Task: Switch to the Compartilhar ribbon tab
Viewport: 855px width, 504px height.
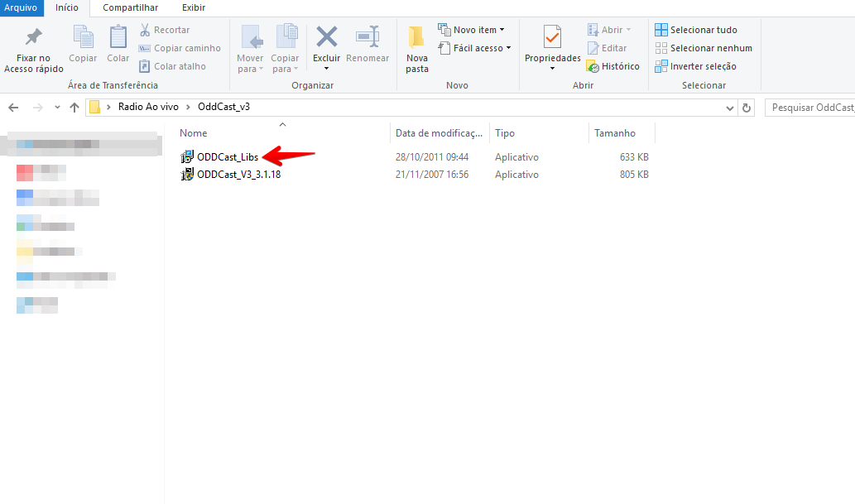Action: pos(130,7)
